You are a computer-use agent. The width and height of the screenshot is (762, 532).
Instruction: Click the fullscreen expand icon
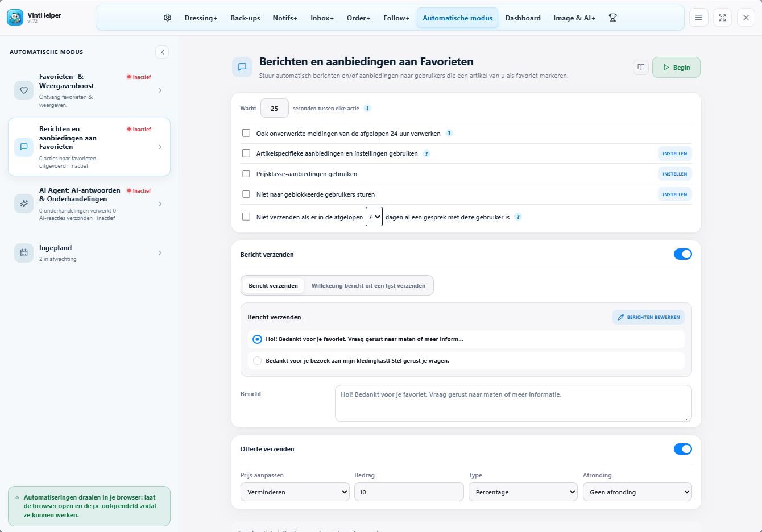(x=722, y=18)
